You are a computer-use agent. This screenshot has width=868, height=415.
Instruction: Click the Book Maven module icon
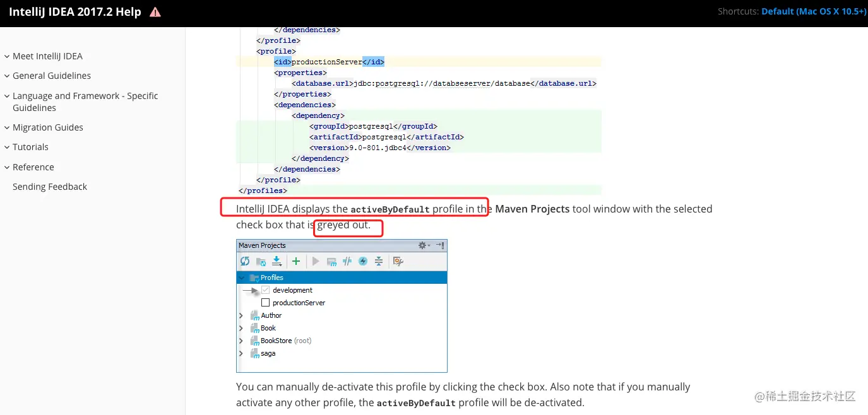click(x=255, y=328)
